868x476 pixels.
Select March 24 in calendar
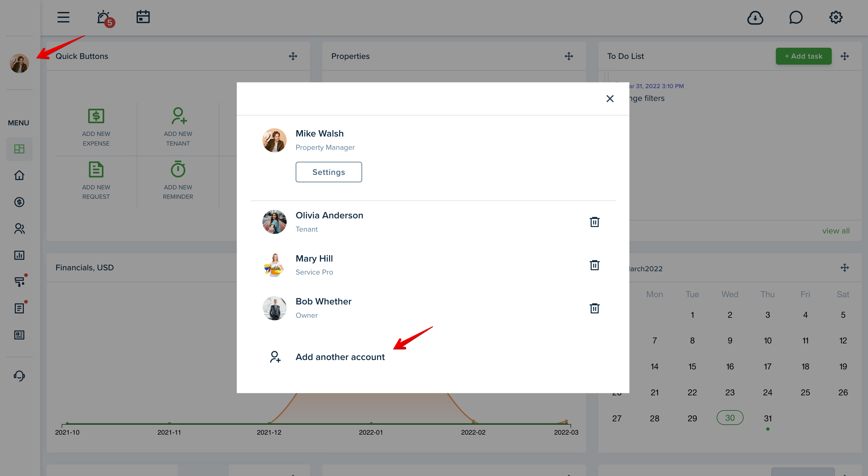[767, 392]
